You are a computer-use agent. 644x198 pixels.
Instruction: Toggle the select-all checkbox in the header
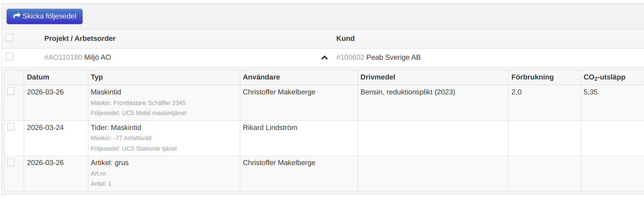point(10,38)
